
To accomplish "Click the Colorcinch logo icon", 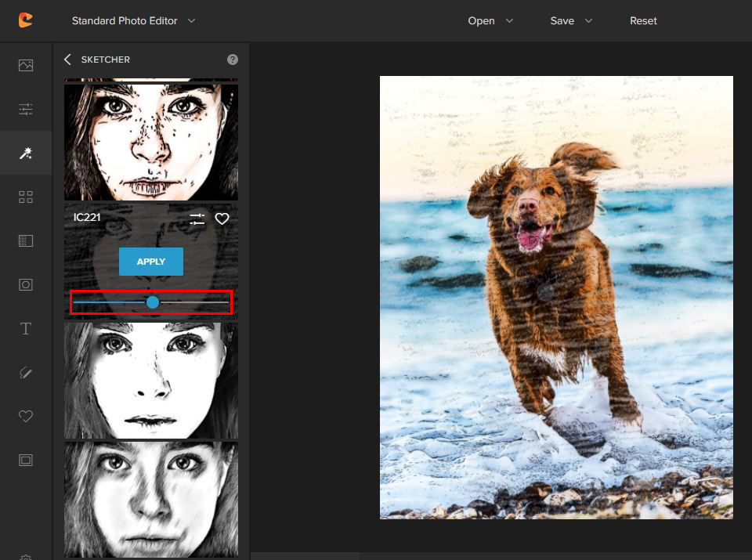I will [x=25, y=20].
